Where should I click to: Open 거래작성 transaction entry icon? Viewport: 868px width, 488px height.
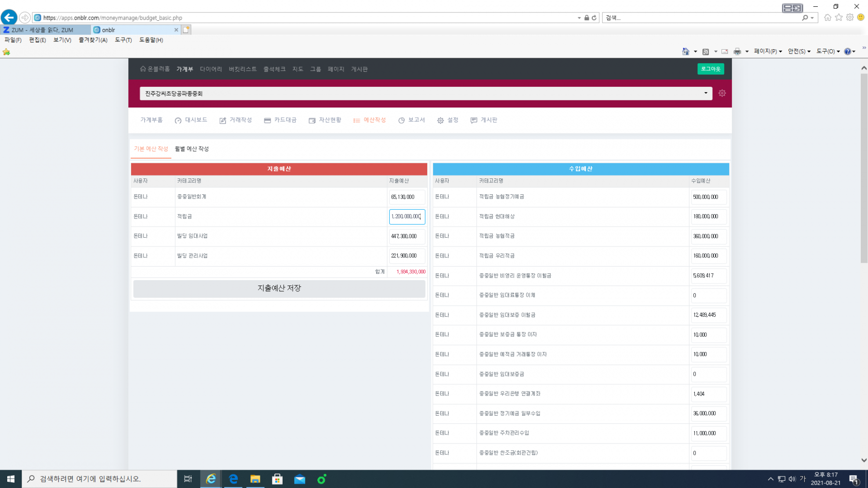click(x=223, y=121)
